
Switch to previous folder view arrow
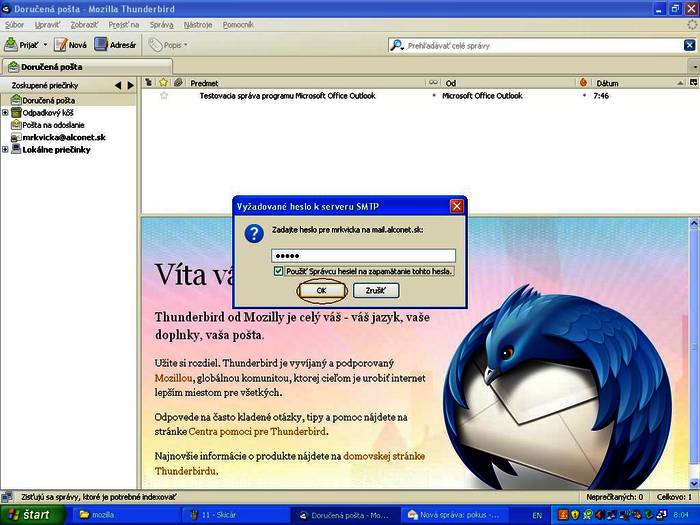tap(117, 85)
